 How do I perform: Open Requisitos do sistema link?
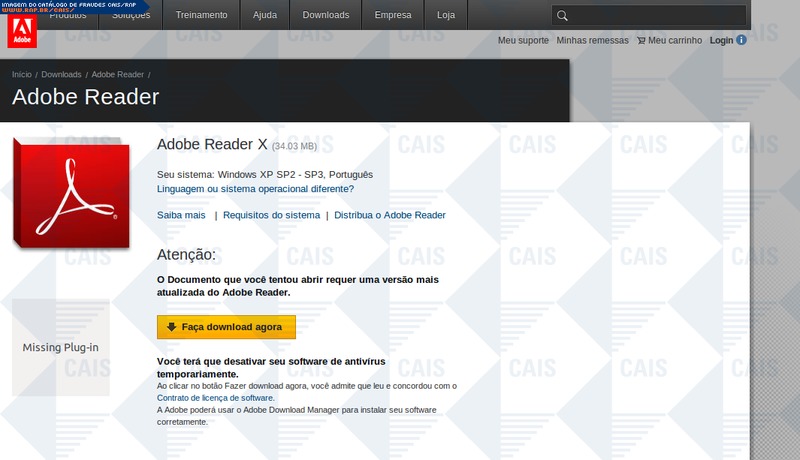pyautogui.click(x=271, y=215)
